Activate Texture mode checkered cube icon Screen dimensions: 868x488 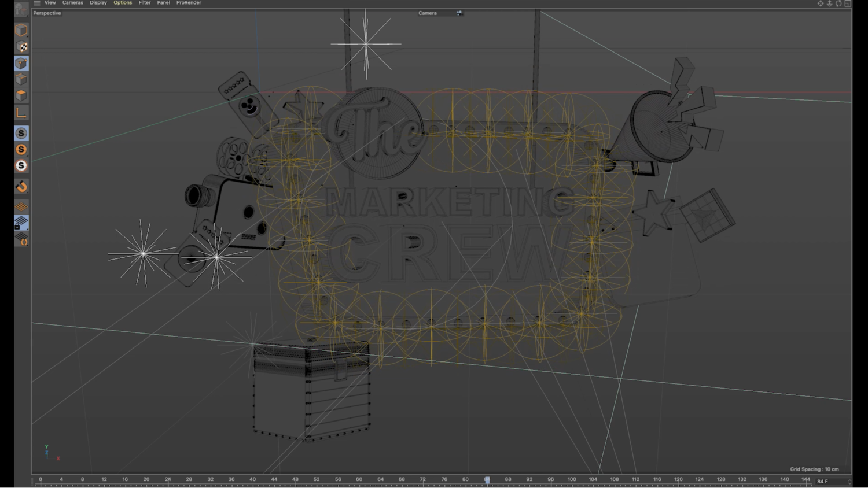(21, 47)
